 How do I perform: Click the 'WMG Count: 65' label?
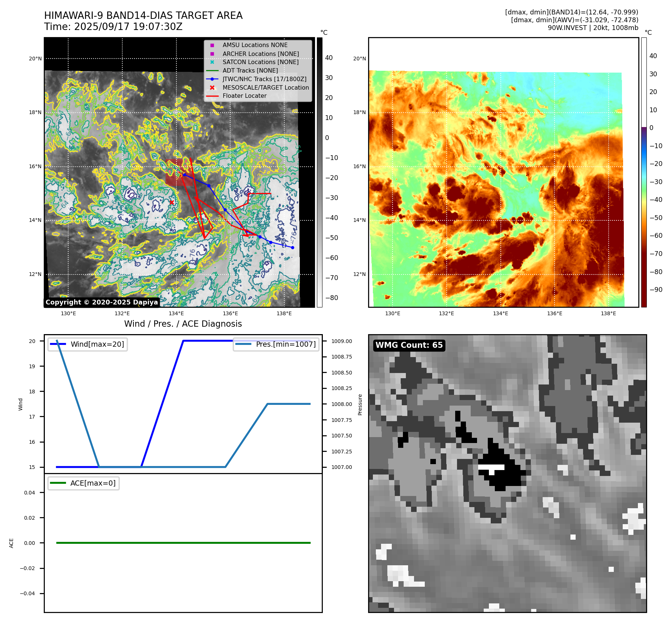pos(409,345)
